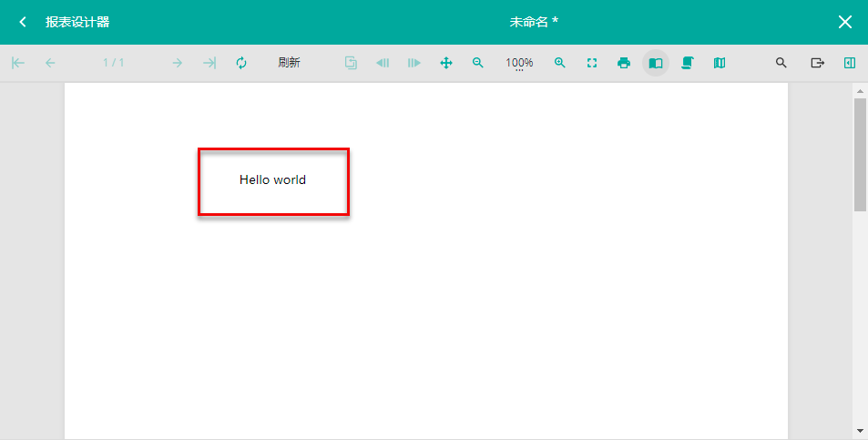868x440 pixels.
Task: Open the 100% zoom level dropdown
Action: pyautogui.click(x=519, y=63)
